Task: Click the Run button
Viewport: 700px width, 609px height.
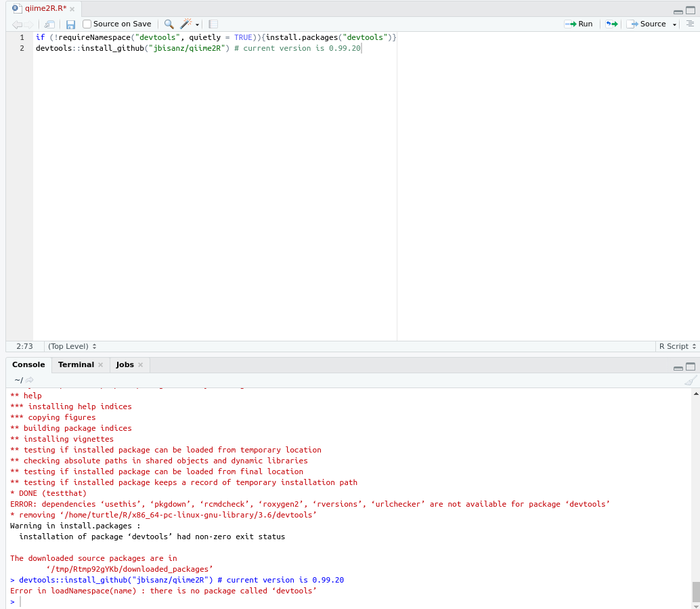Action: (x=579, y=24)
